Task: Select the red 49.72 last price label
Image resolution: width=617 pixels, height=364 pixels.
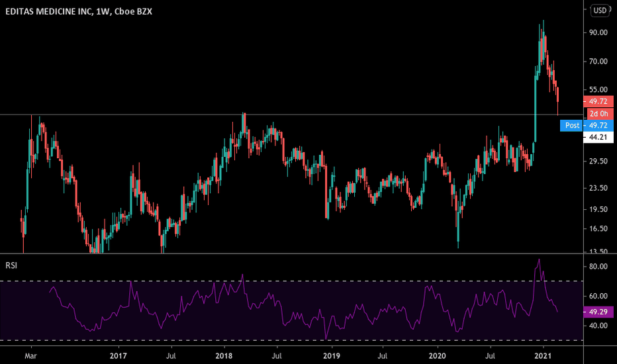Action: click(598, 101)
